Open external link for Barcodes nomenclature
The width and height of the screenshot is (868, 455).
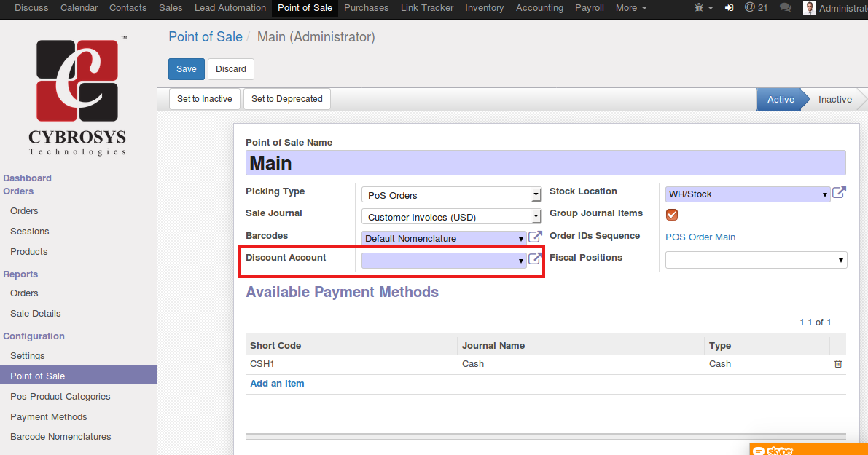point(535,237)
